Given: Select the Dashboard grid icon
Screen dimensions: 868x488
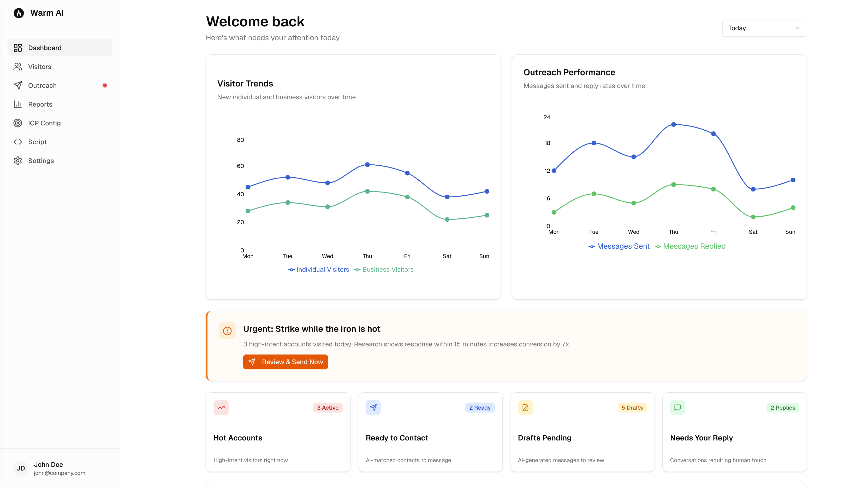Looking at the screenshot, I should (18, 48).
